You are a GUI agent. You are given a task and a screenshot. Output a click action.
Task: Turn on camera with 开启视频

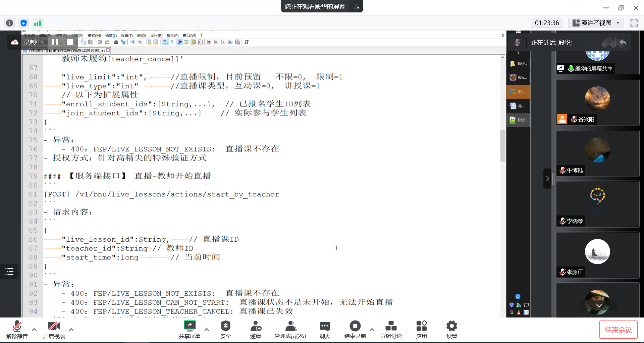(x=54, y=330)
